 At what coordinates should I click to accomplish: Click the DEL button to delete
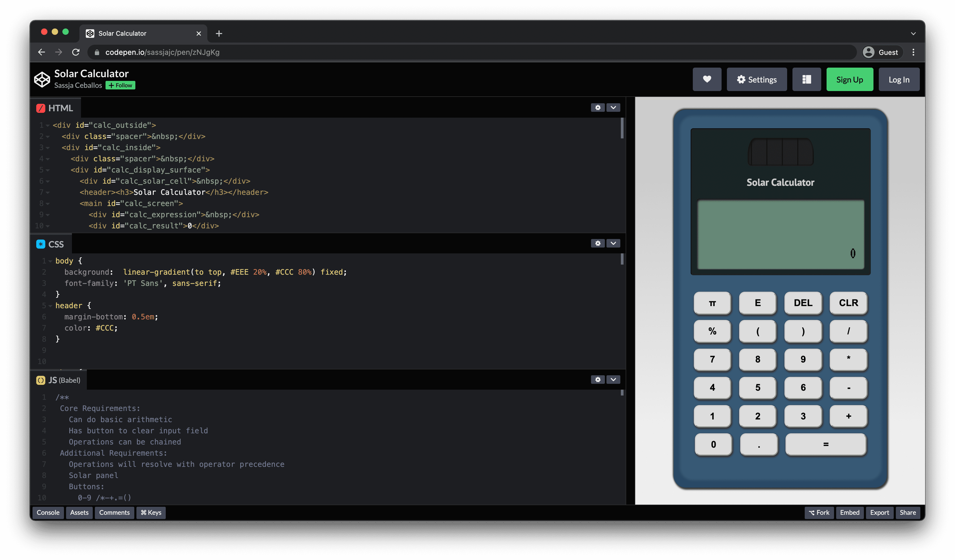click(803, 303)
